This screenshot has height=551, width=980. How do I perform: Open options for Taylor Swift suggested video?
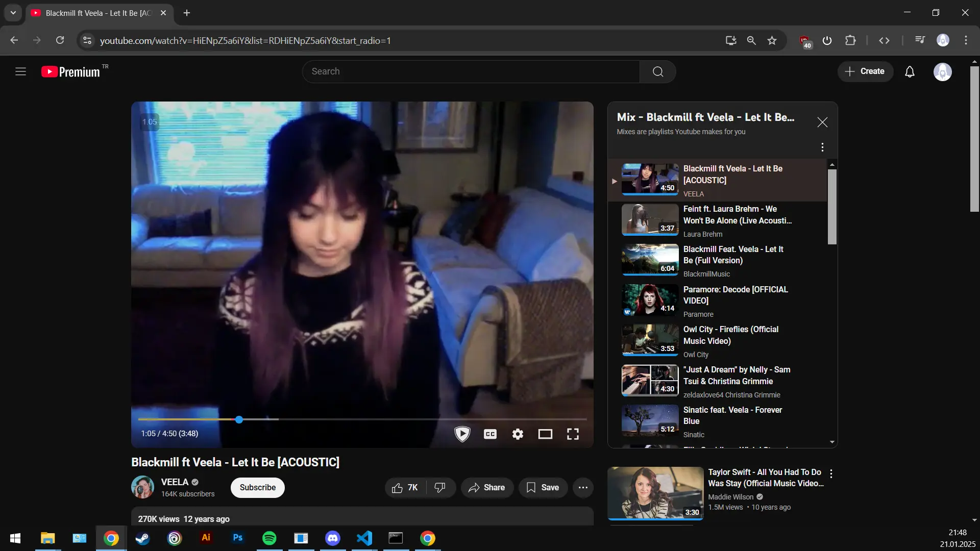(831, 473)
